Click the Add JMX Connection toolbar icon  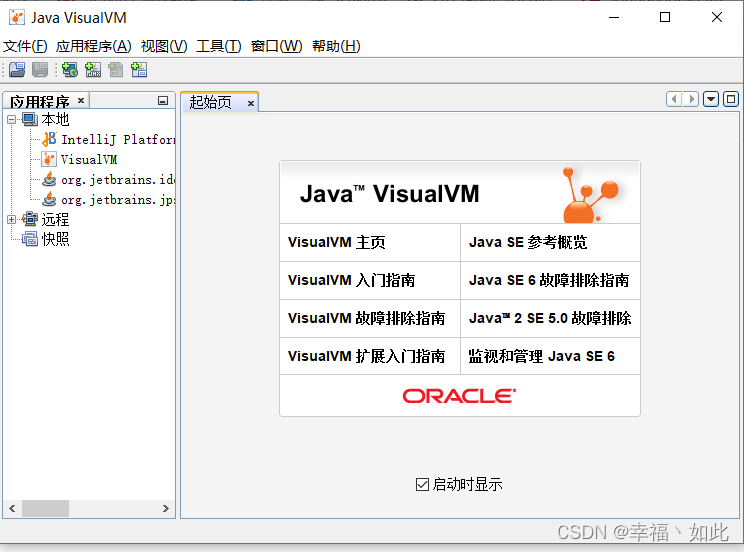click(x=93, y=70)
